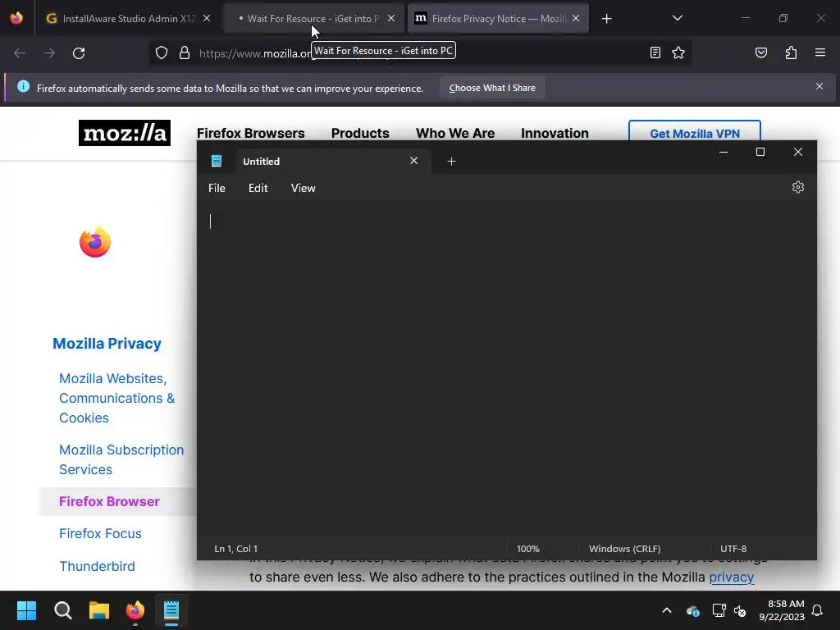This screenshot has height=630, width=840.
Task: Open the Firefox hamburger application menu
Action: point(819,52)
